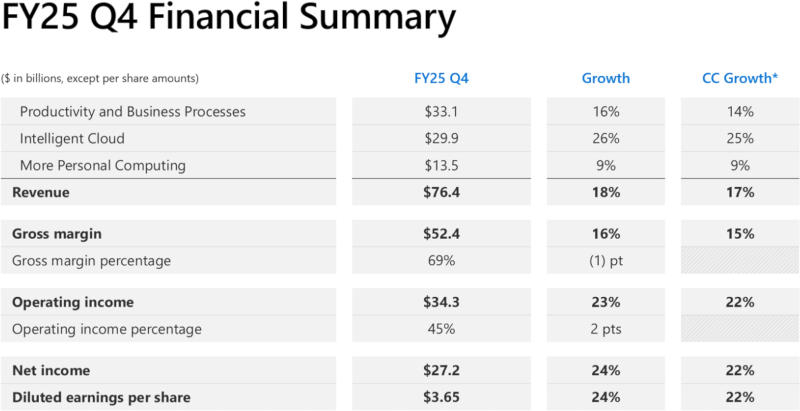Screen dimensions: 800x411
Task: Click the dollars in billions footnote text
Action: pyautogui.click(x=100, y=78)
